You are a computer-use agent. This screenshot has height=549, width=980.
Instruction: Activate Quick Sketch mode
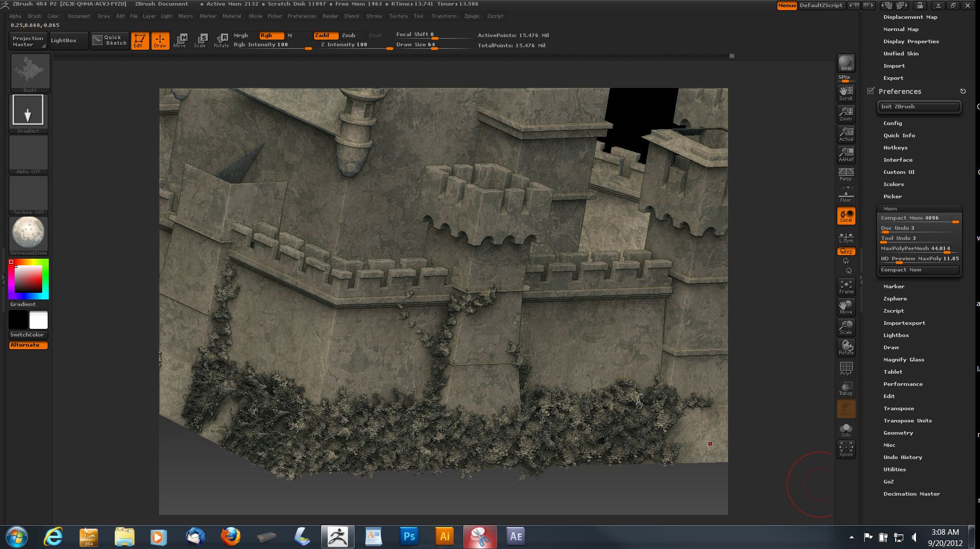[x=109, y=41]
